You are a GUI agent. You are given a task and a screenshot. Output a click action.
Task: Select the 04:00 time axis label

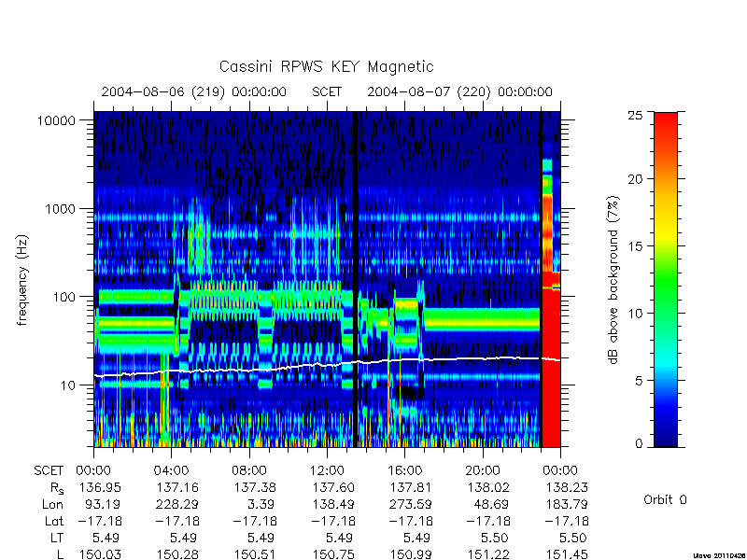[x=171, y=471]
